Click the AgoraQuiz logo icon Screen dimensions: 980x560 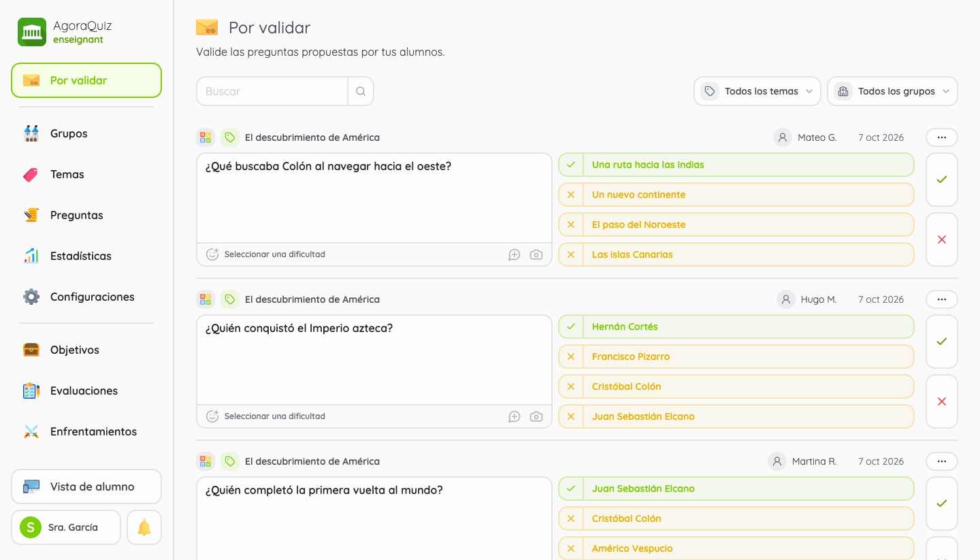32,32
